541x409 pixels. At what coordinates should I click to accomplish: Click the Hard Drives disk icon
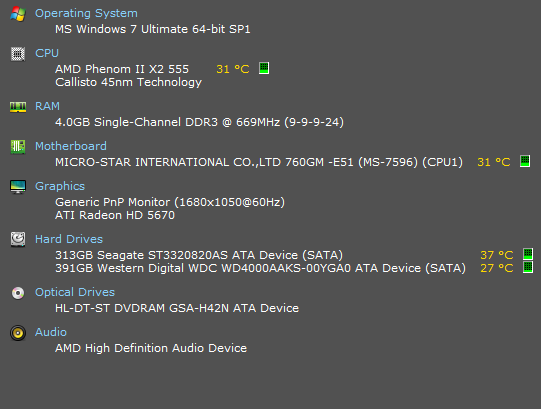pos(18,239)
